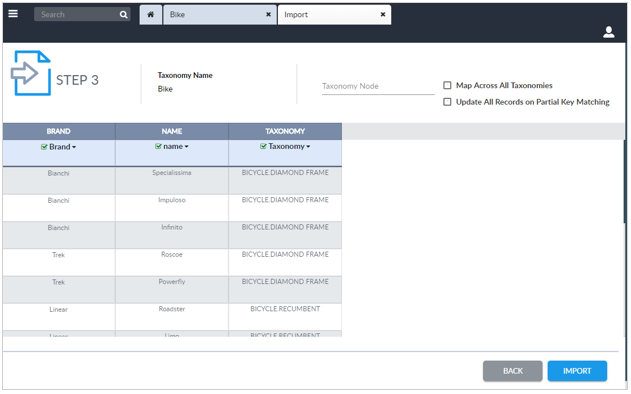This screenshot has height=394, width=631.
Task: Go to the home tab icon
Action: click(151, 14)
